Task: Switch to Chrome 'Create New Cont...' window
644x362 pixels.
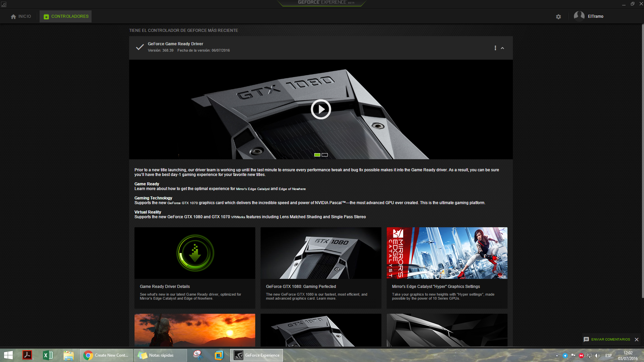Action: click(106, 355)
